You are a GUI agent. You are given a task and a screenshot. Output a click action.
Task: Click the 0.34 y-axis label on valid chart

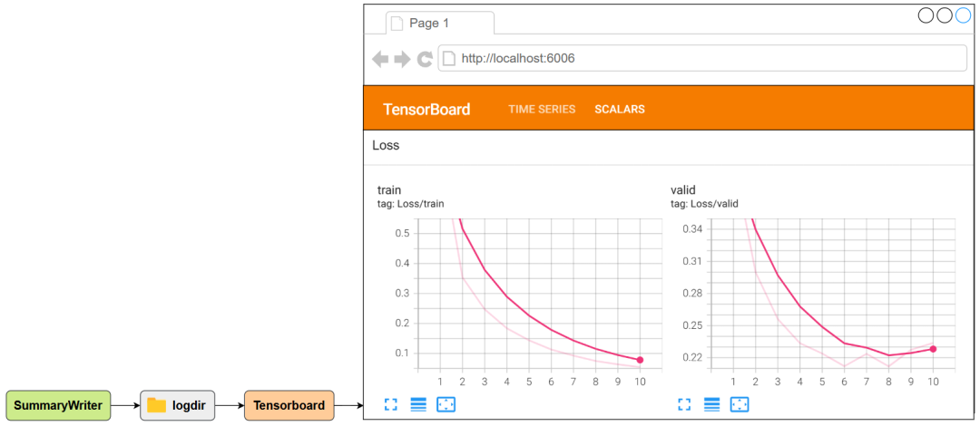pos(692,229)
